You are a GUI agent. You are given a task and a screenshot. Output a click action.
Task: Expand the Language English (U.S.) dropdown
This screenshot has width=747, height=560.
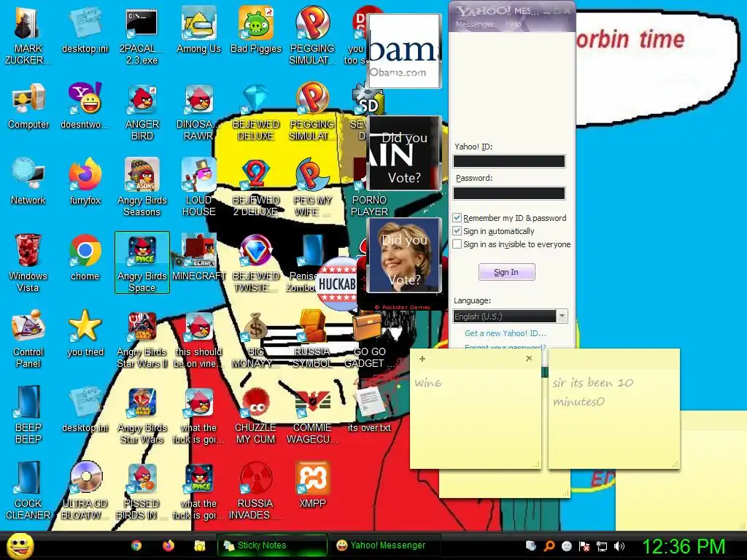click(562, 316)
